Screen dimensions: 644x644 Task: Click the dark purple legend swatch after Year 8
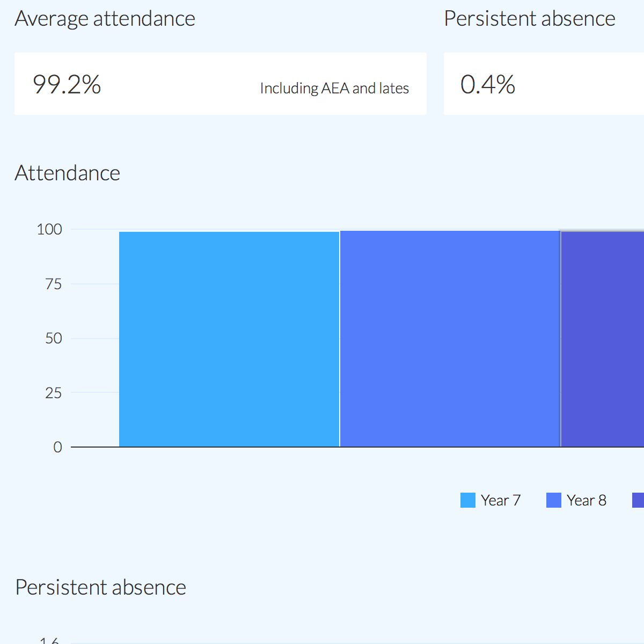(638, 500)
